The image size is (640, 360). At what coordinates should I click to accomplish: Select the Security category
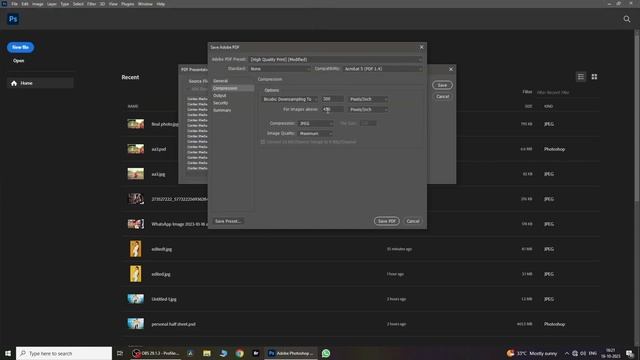220,103
